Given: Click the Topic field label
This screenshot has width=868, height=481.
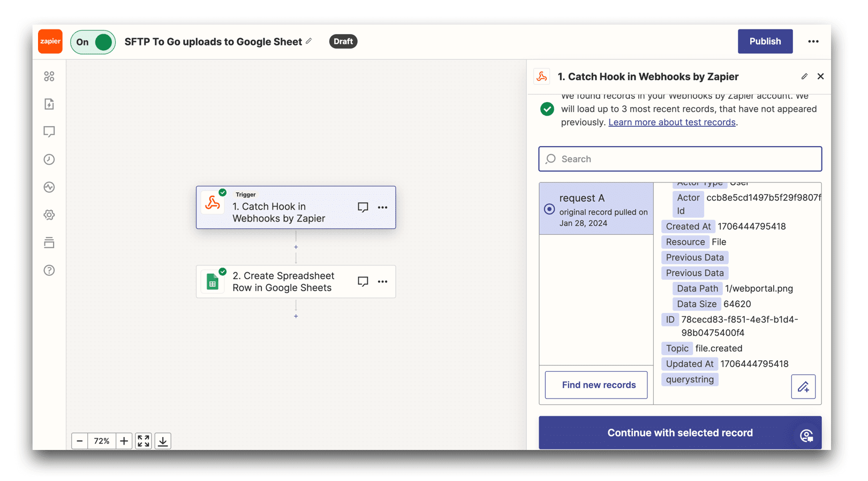Looking at the screenshot, I should tap(677, 348).
